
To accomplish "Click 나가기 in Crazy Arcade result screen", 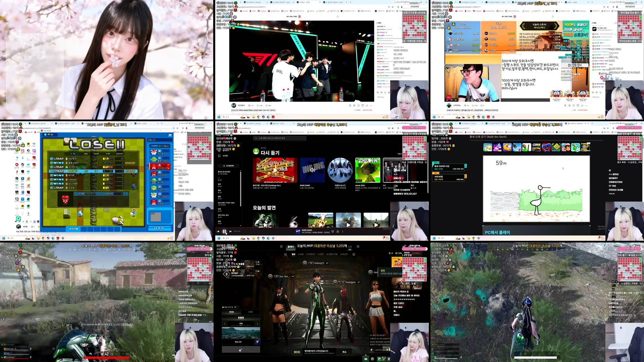I will [x=159, y=228].
